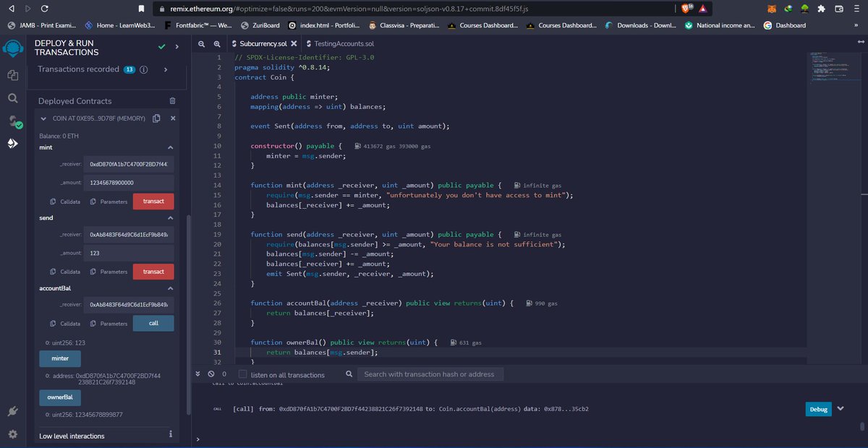868x448 pixels.
Task: Click Debug button in terminal
Action: pyautogui.click(x=818, y=409)
